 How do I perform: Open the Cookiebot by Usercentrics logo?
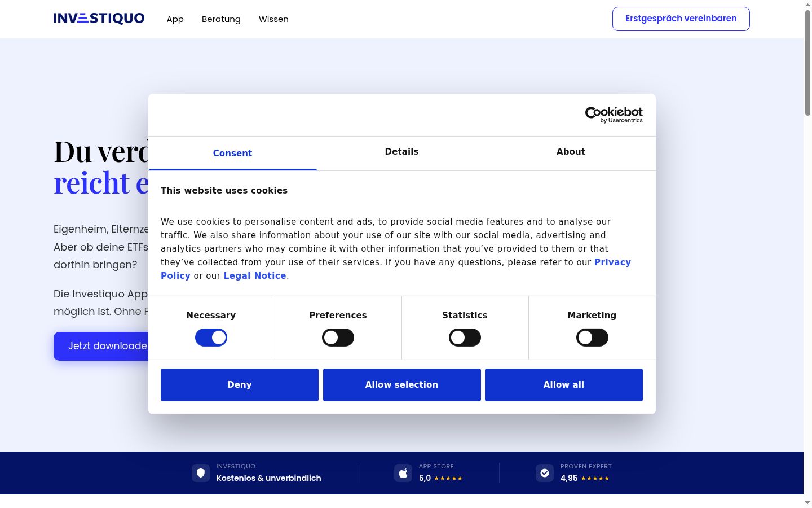pyautogui.click(x=614, y=115)
